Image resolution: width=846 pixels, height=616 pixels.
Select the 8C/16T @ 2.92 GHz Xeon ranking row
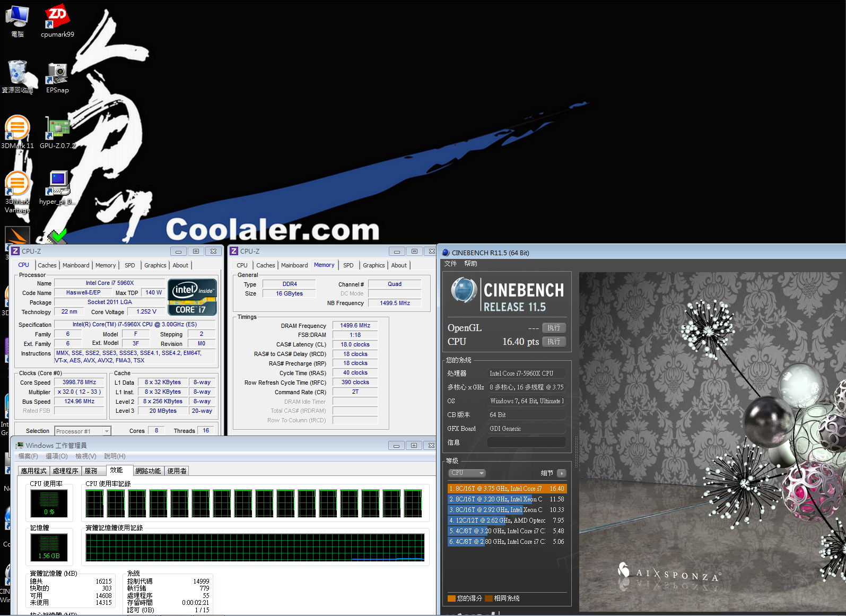point(507,510)
